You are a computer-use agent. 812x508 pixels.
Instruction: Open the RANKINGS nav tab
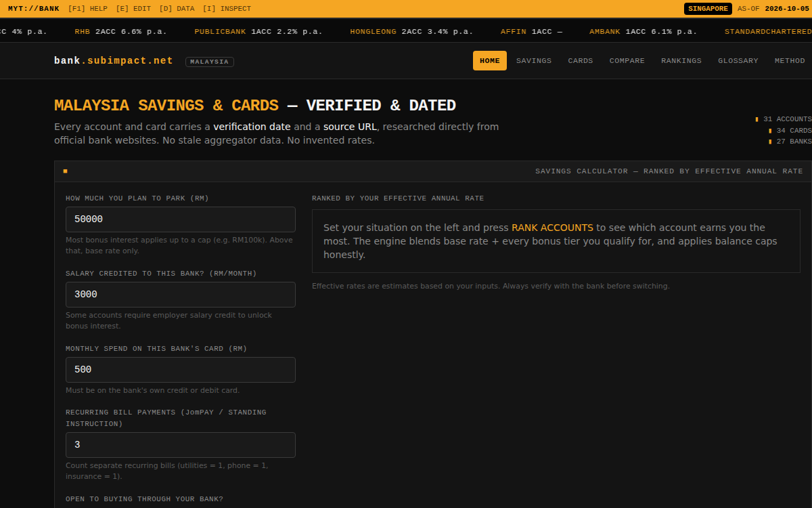click(x=681, y=61)
